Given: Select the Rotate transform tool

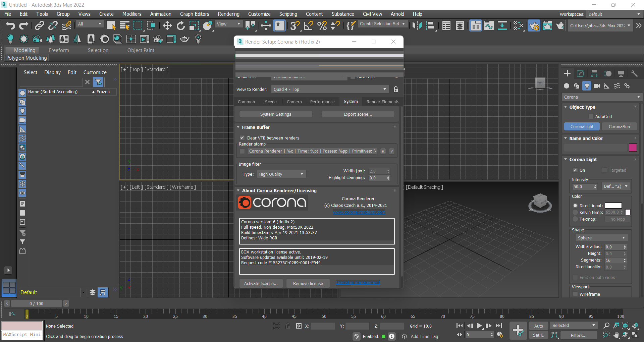Looking at the screenshot, I should 181,26.
